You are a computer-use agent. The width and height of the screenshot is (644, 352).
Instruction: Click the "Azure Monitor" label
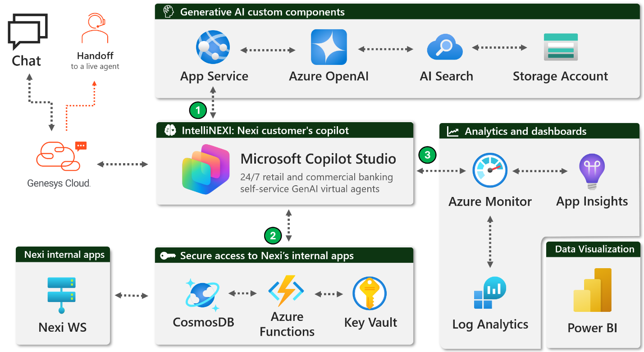(x=490, y=201)
